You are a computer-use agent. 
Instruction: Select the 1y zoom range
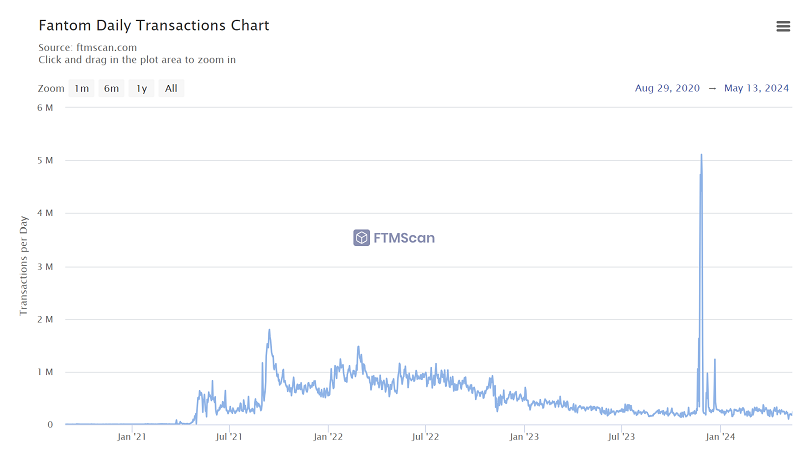(x=141, y=88)
